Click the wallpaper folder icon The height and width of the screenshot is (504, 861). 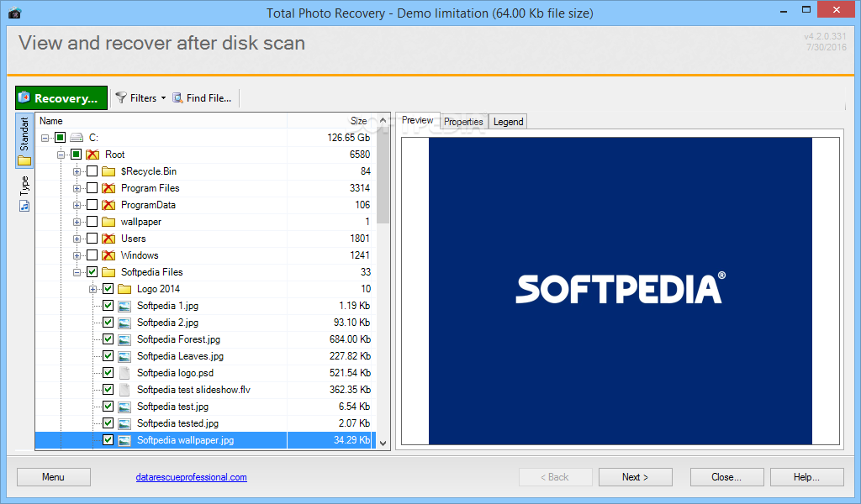[108, 222]
